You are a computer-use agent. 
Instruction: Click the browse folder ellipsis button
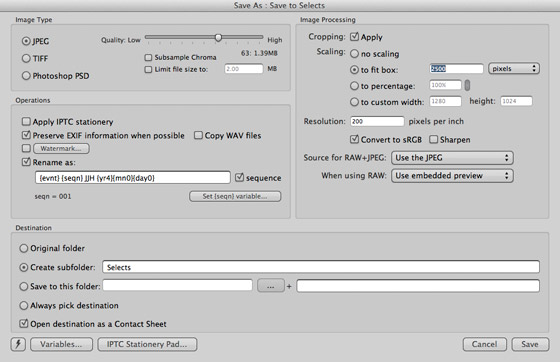[271, 286]
